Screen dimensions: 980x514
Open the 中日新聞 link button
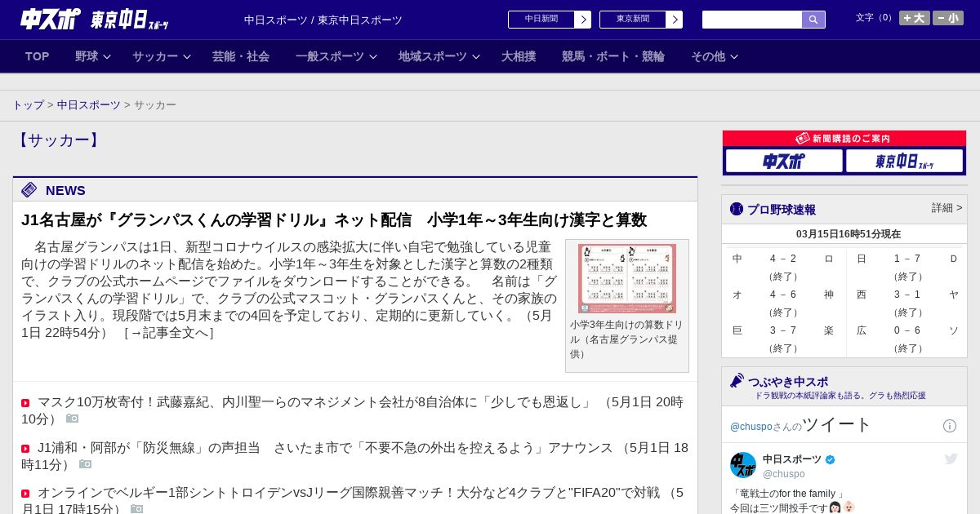tap(550, 20)
